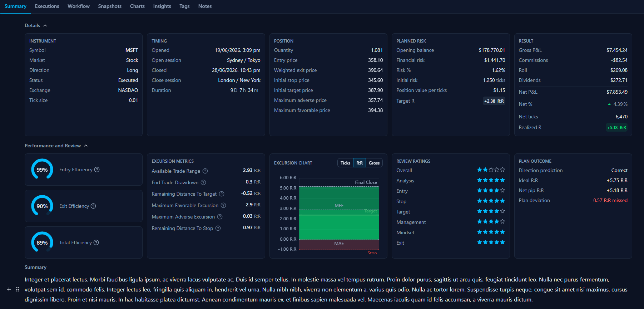Collapse the Performance and Review section

pos(56,146)
